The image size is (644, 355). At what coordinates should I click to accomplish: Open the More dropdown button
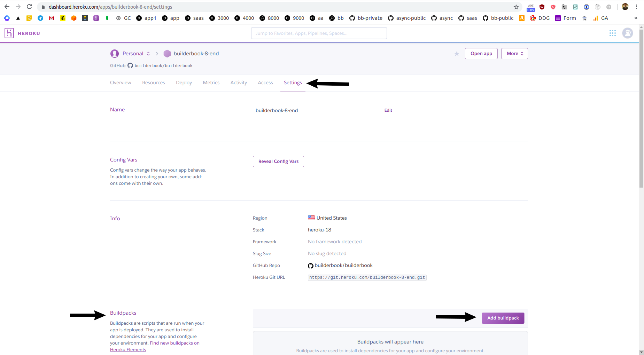[514, 54]
